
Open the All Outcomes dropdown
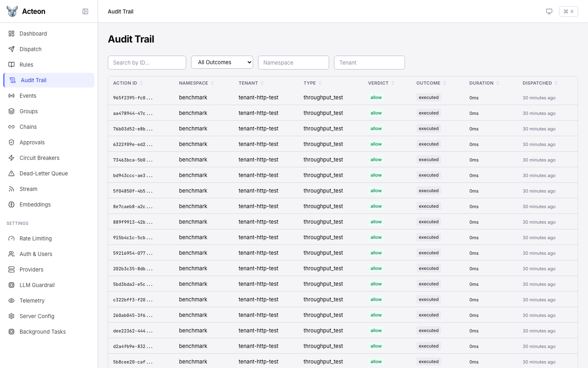click(222, 62)
